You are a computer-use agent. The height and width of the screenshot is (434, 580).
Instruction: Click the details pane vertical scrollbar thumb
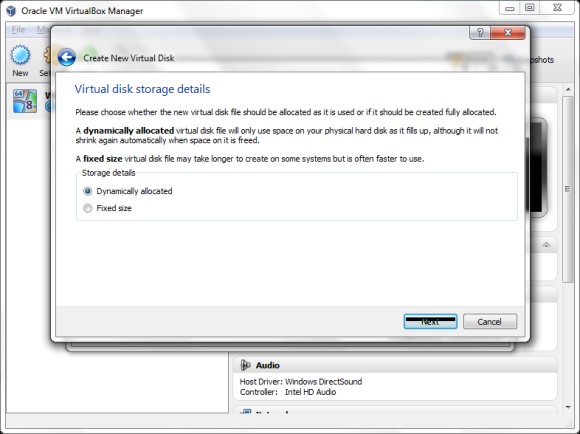(x=568, y=189)
